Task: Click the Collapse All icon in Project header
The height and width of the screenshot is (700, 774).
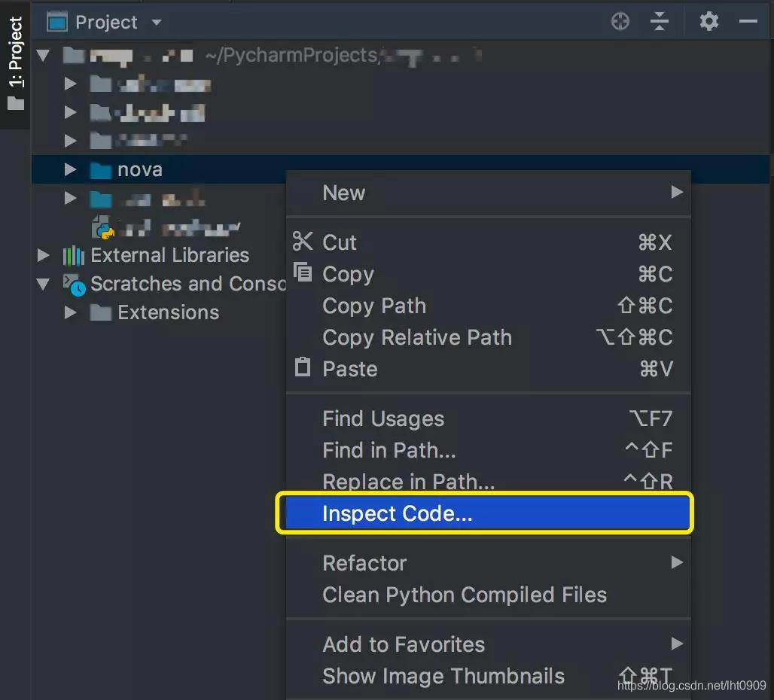Action: pyautogui.click(x=659, y=22)
